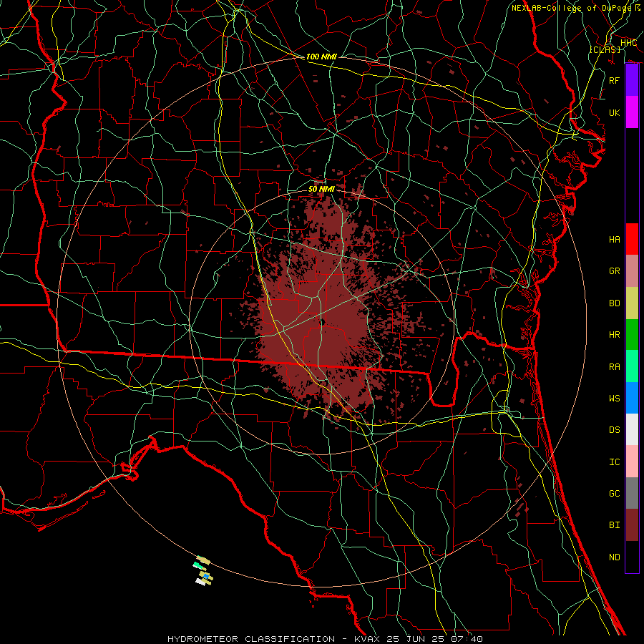Select the "GR" legend label
The height and width of the screenshot is (644, 644).
[x=615, y=271]
